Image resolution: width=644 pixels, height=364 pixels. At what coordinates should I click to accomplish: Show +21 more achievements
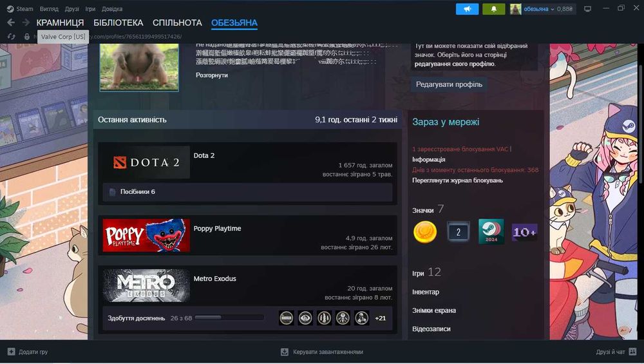pyautogui.click(x=381, y=318)
